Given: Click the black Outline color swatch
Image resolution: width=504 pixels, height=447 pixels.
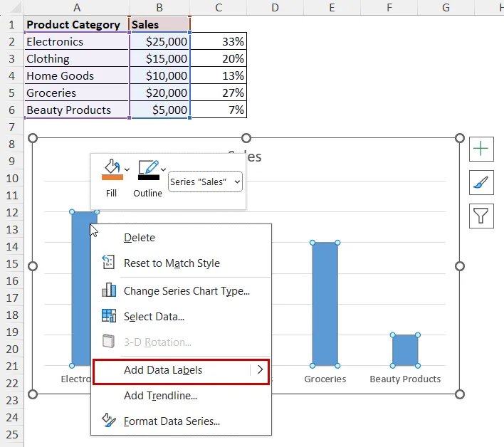Looking at the screenshot, I should click(x=149, y=177).
